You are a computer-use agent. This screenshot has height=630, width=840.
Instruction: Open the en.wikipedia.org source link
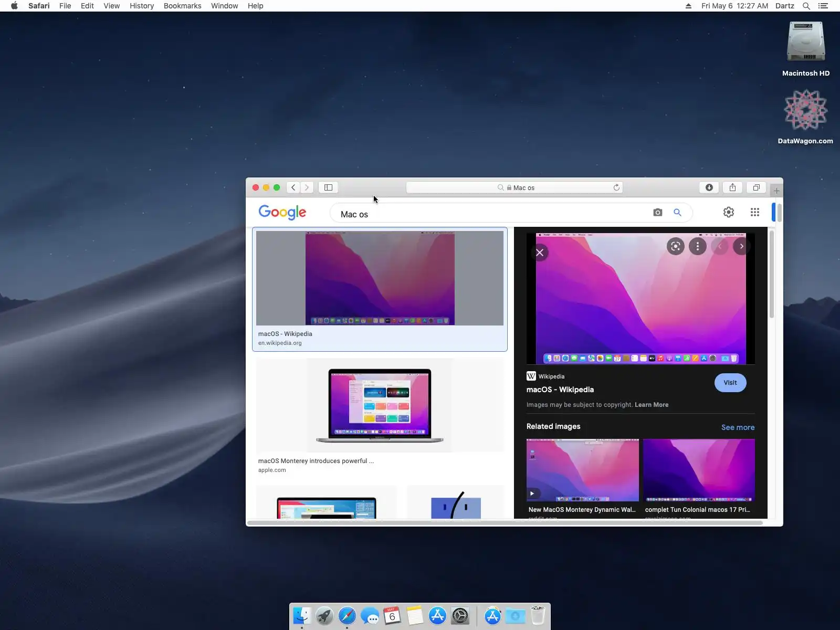click(x=280, y=343)
